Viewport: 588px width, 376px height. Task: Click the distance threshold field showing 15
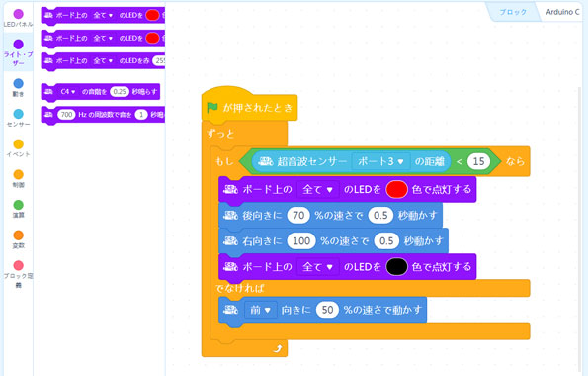click(x=478, y=161)
